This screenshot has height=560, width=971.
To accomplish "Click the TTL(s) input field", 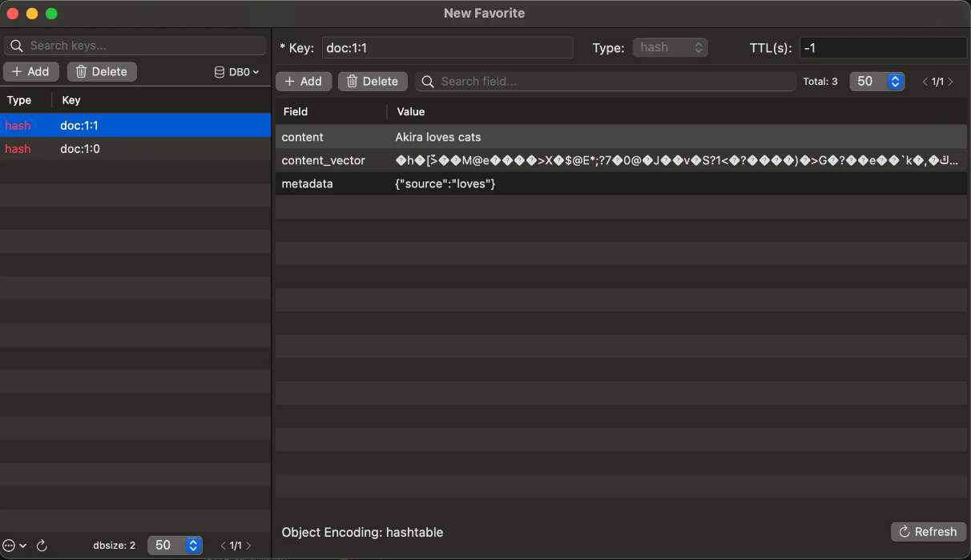I will pos(883,48).
